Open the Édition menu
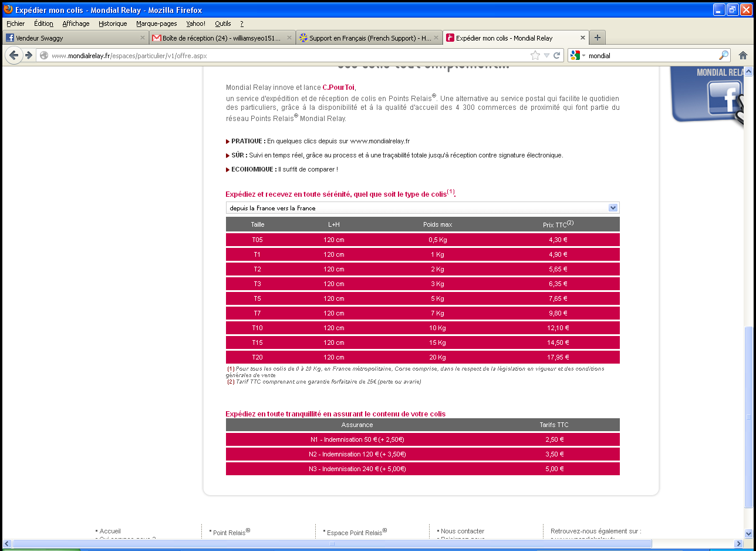Screen dimensions: 756x551 (43, 23)
